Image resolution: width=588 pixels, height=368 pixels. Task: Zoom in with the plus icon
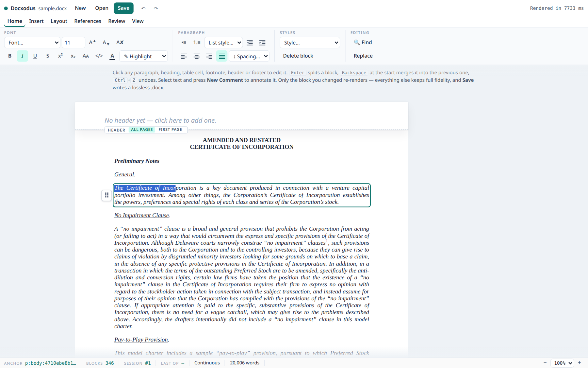coord(580,362)
